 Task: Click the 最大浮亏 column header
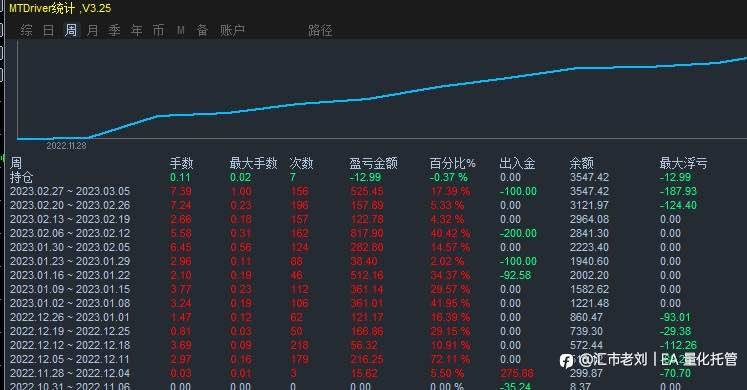683,163
